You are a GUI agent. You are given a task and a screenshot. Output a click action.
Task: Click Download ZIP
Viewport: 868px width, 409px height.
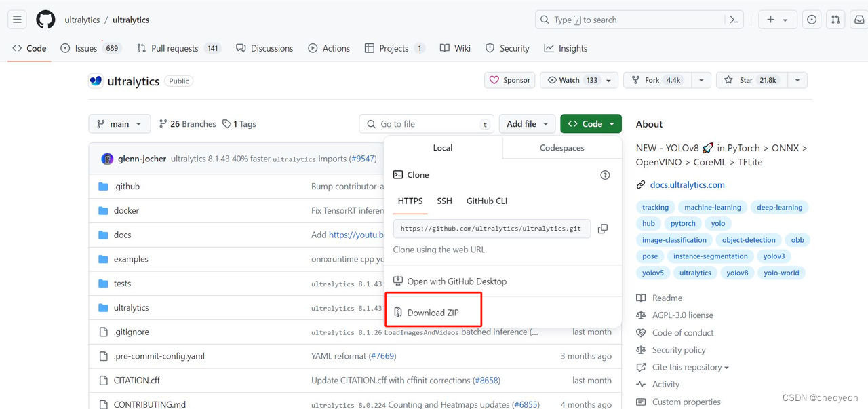coord(433,313)
